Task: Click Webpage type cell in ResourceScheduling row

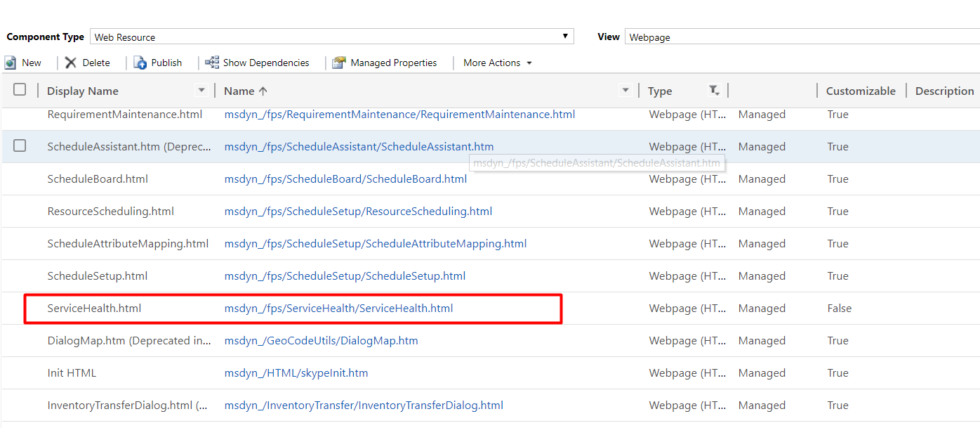Action: (x=687, y=211)
